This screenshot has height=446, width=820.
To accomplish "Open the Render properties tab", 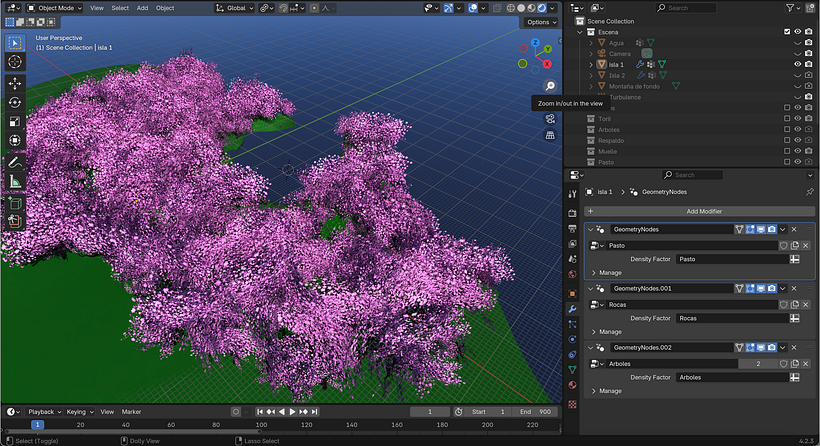I will click(x=572, y=213).
